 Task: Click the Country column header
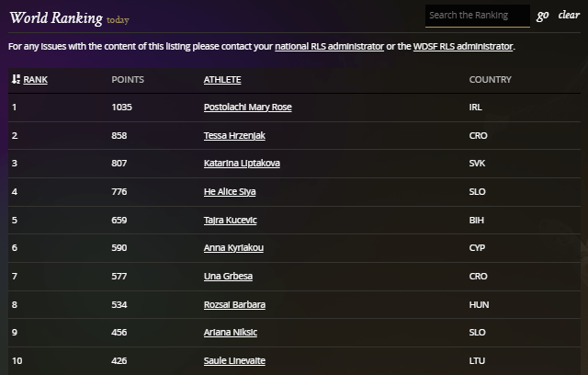[x=490, y=80]
